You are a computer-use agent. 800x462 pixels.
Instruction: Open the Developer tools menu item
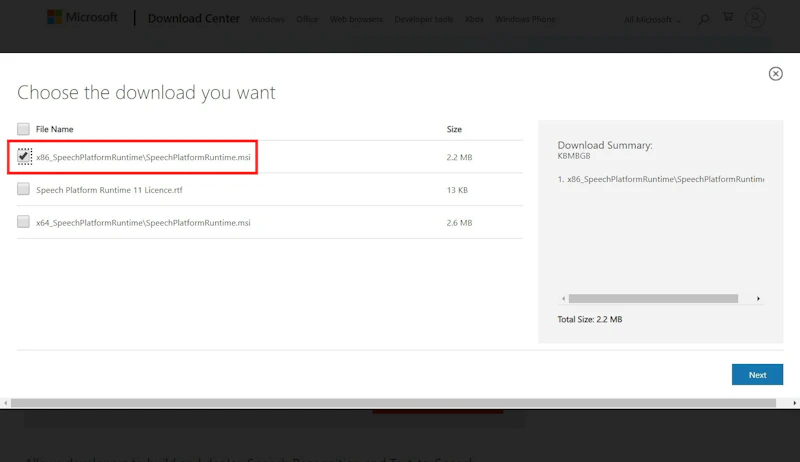(423, 19)
